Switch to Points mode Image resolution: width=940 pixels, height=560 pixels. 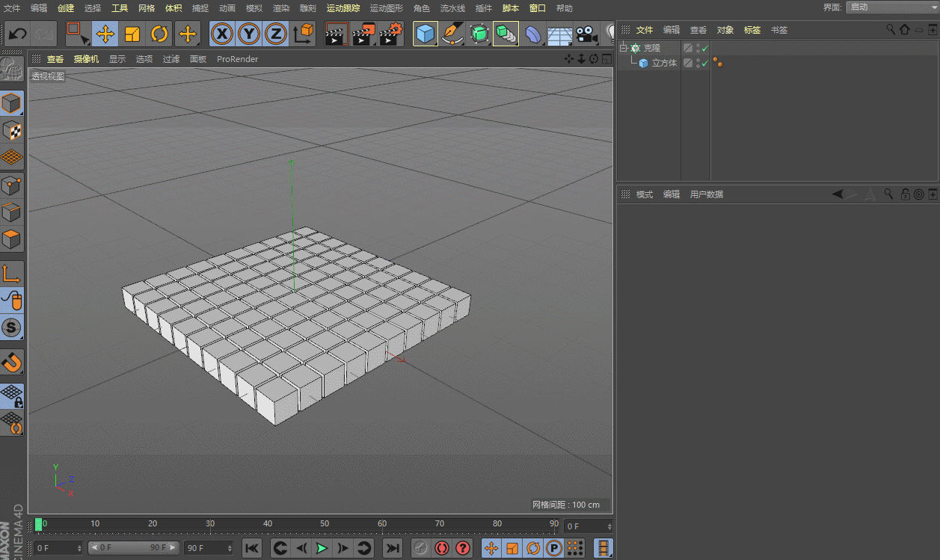[12, 185]
